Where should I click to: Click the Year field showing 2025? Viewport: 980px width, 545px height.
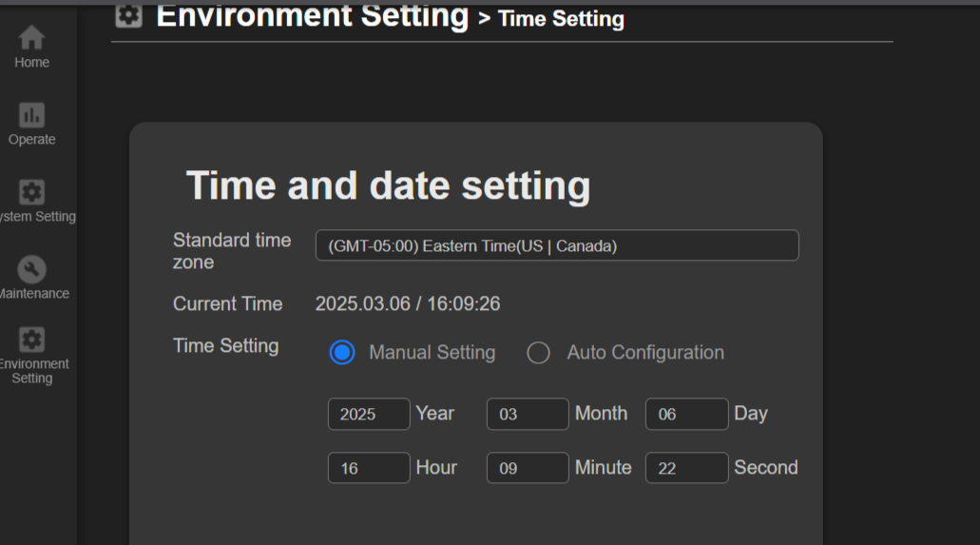(369, 414)
